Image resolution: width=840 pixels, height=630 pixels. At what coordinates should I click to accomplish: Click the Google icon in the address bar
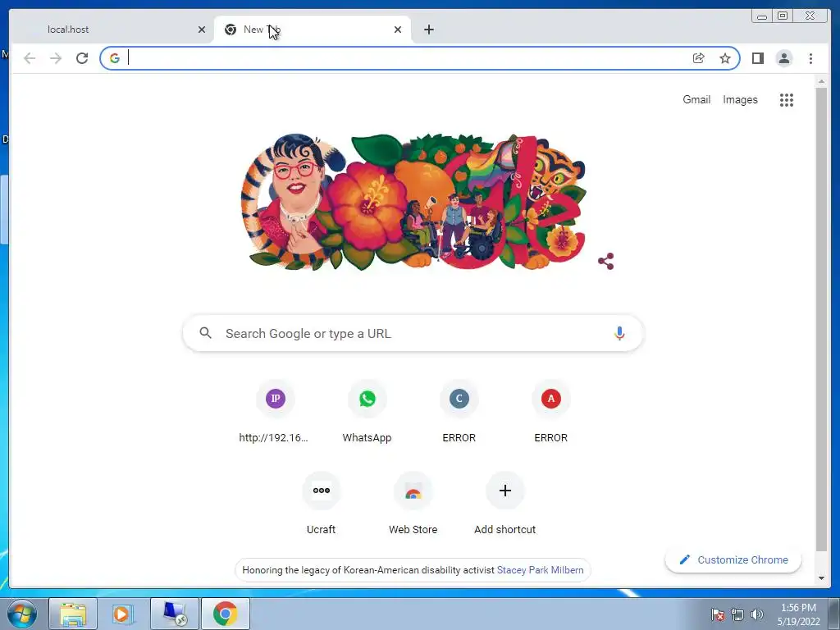115,58
